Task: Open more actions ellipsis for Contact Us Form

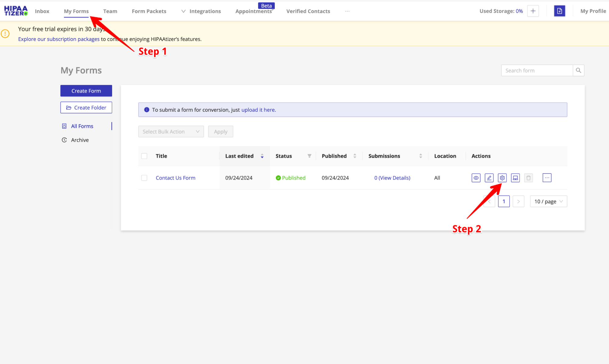Action: pos(547,178)
